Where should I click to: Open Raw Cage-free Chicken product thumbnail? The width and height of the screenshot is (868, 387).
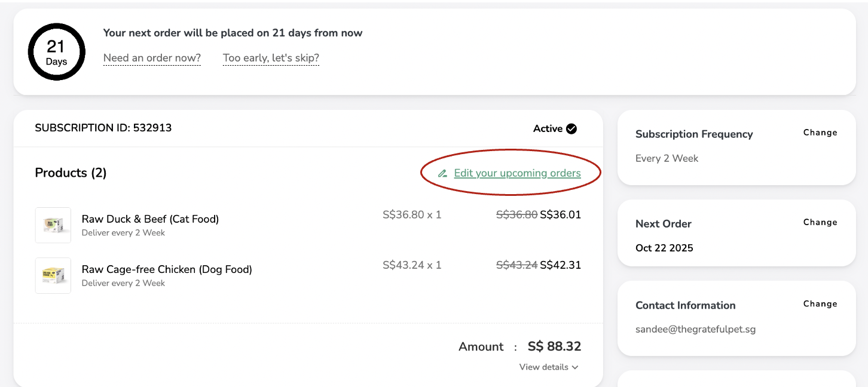(x=53, y=275)
